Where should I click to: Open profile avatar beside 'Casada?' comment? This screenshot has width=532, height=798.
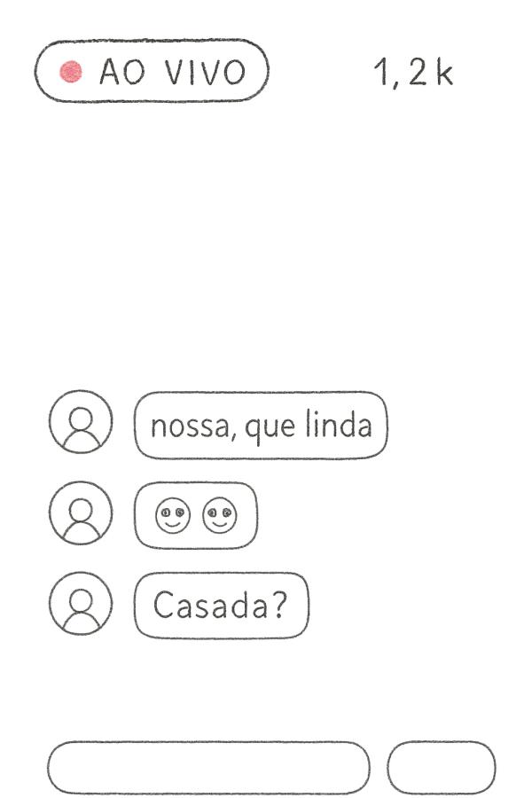81,603
